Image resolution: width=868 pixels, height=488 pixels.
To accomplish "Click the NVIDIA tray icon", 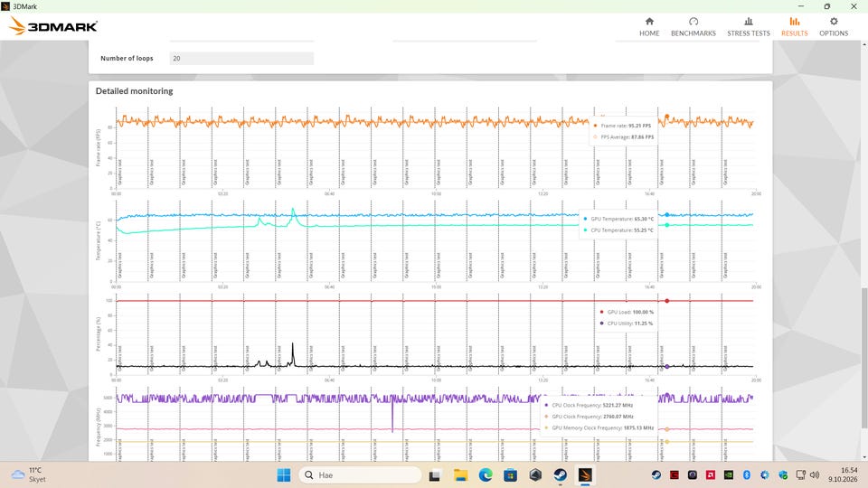I will click(x=729, y=474).
